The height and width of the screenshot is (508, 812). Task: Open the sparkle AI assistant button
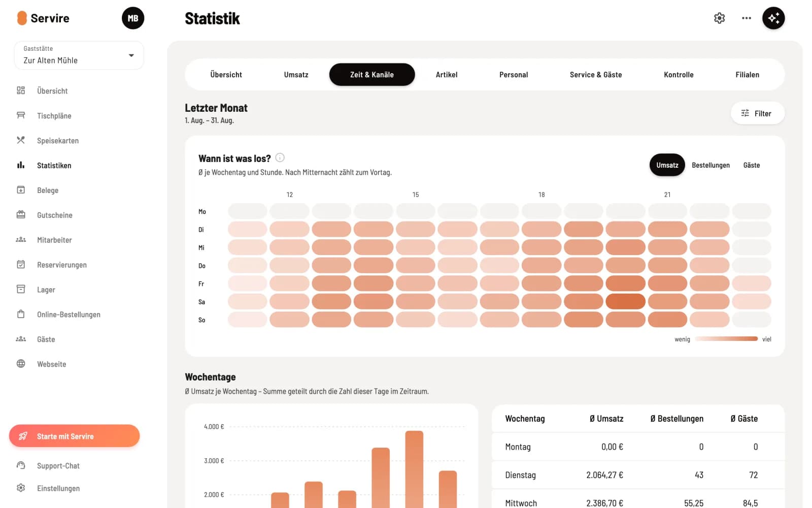pyautogui.click(x=773, y=18)
